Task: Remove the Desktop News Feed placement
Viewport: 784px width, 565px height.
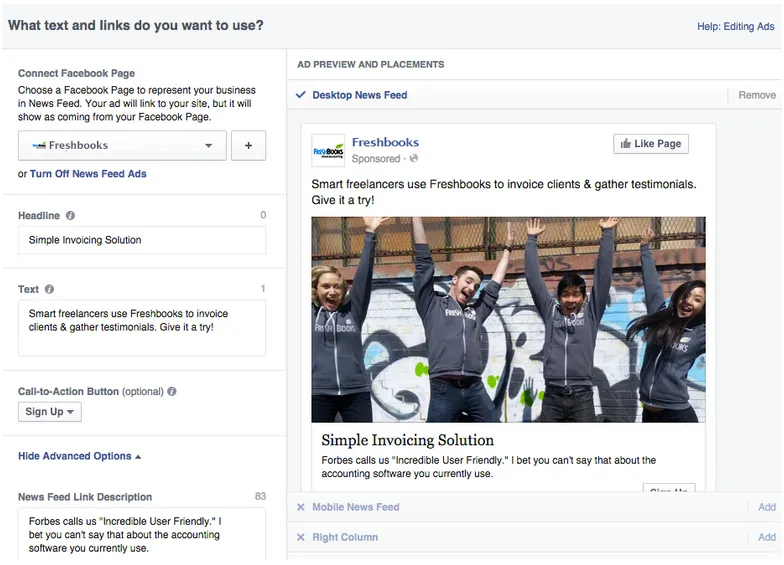Action: 756,95
